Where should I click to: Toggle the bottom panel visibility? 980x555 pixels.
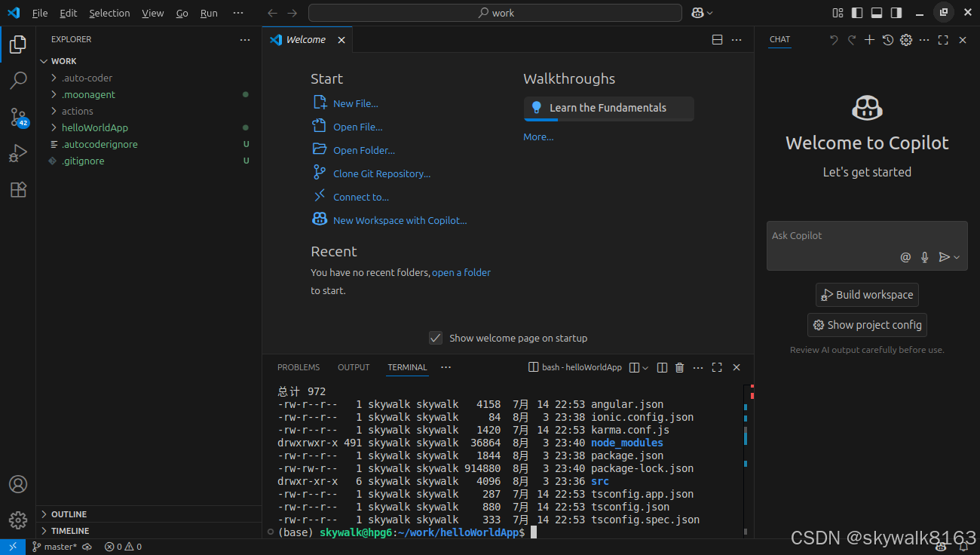pyautogui.click(x=877, y=13)
